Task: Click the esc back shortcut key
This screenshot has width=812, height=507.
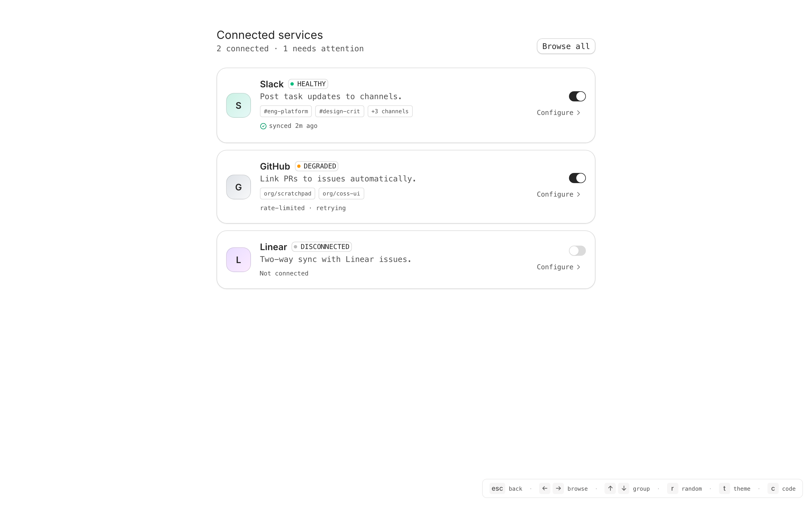Action: [497, 489]
